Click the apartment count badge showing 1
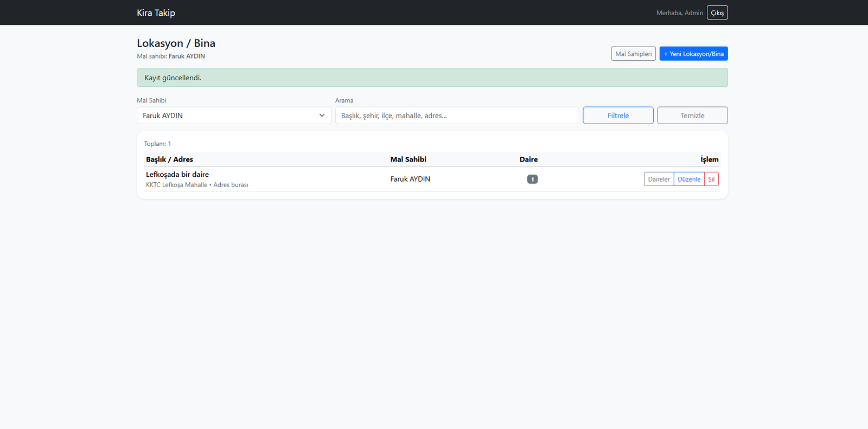This screenshot has height=429, width=868. click(532, 180)
